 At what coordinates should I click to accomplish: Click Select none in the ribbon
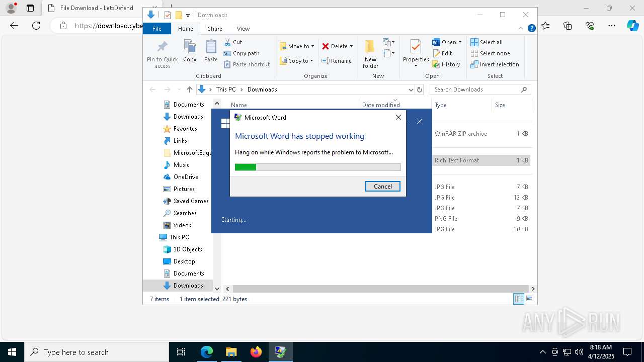coord(491,53)
